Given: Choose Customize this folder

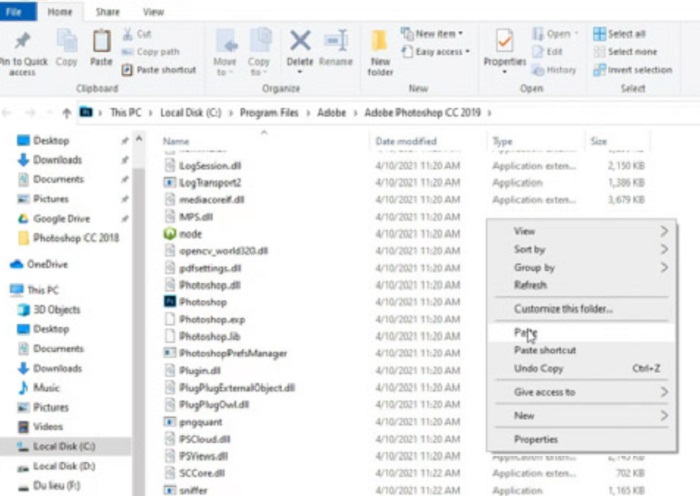Looking at the screenshot, I should [x=581, y=309].
